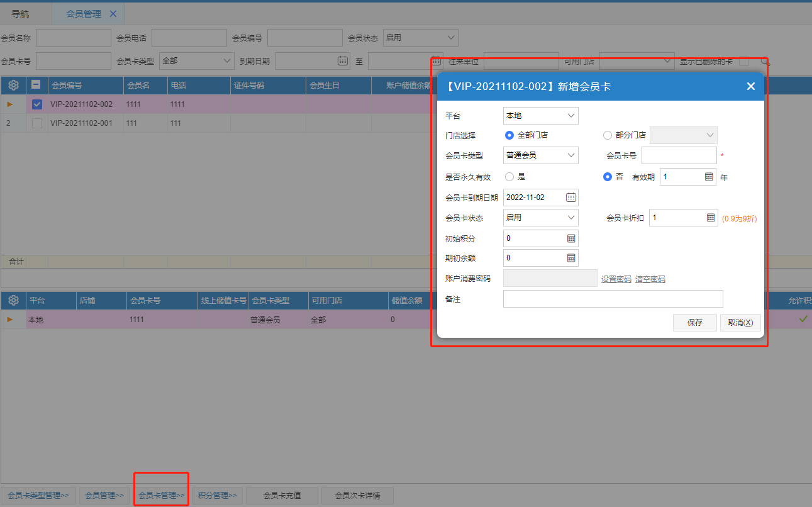Open 积分管理>> at bottom bar
The height and width of the screenshot is (507, 812).
point(218,496)
